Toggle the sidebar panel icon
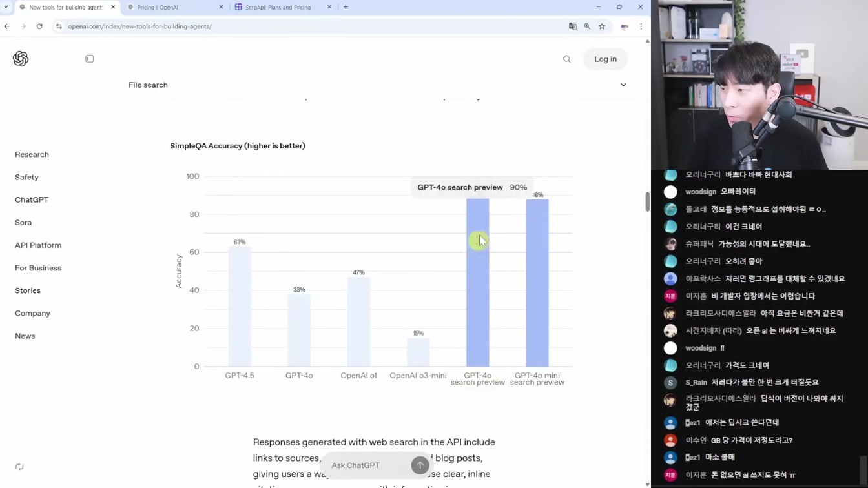Screen dimensions: 868x488 (x=90, y=59)
